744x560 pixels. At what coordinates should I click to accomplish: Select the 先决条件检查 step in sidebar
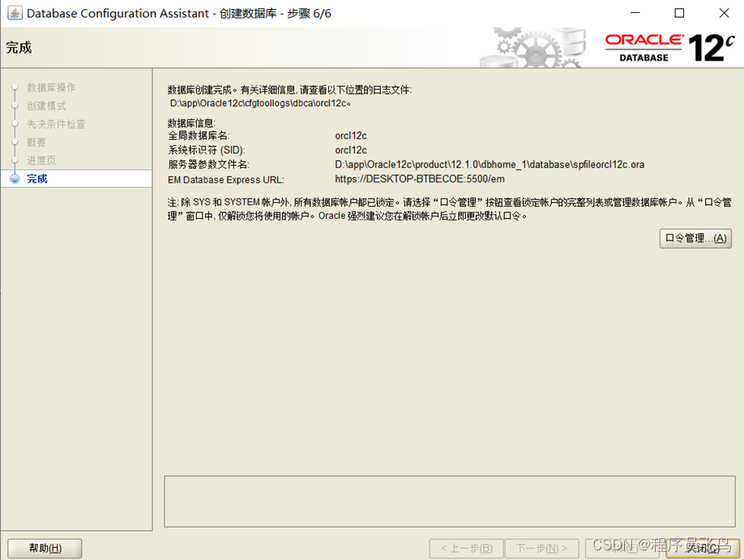tap(56, 124)
